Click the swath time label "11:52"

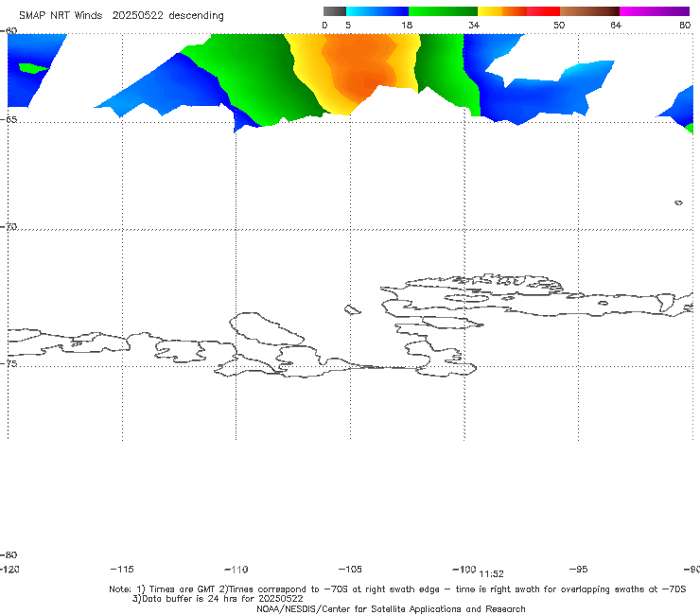point(491,574)
